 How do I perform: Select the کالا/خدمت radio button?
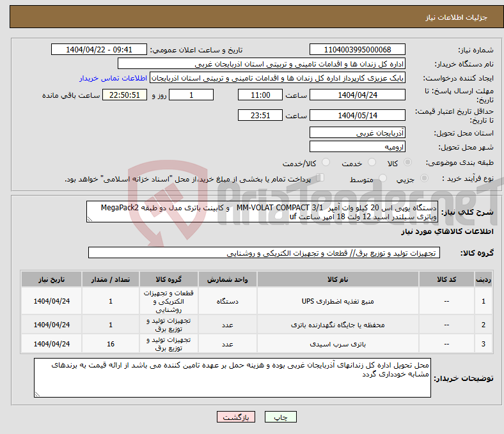tap(326, 162)
